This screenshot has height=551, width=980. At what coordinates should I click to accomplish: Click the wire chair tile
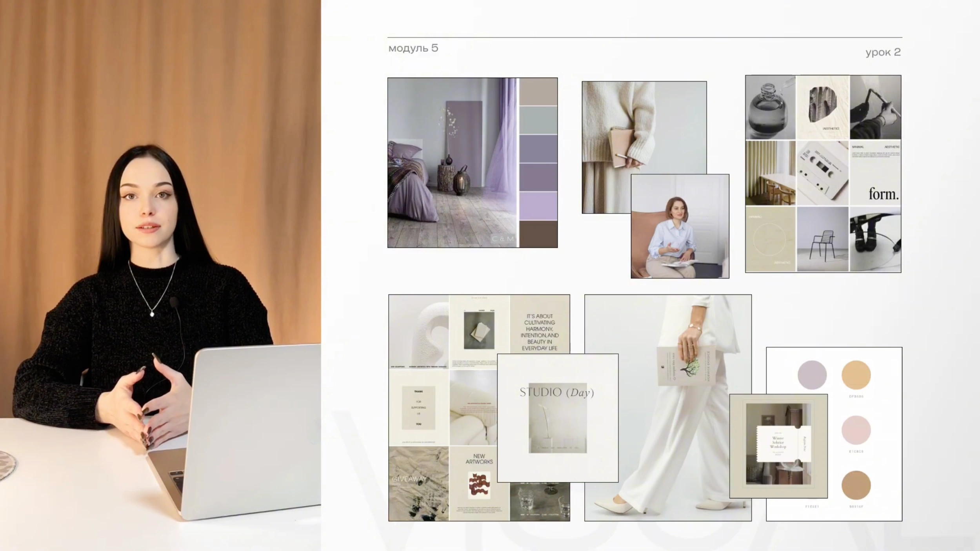(x=823, y=239)
